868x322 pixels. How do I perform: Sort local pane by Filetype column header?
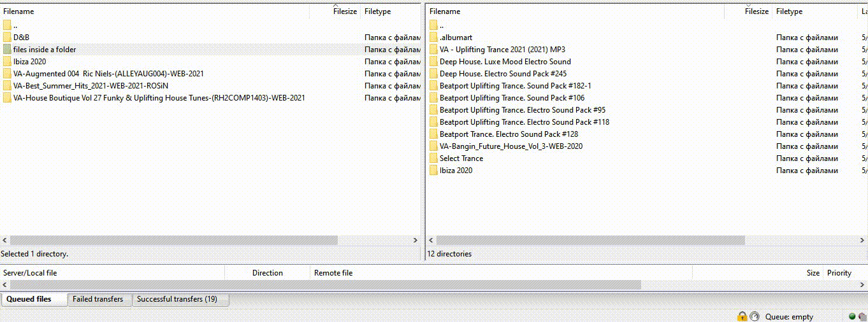[x=391, y=11]
